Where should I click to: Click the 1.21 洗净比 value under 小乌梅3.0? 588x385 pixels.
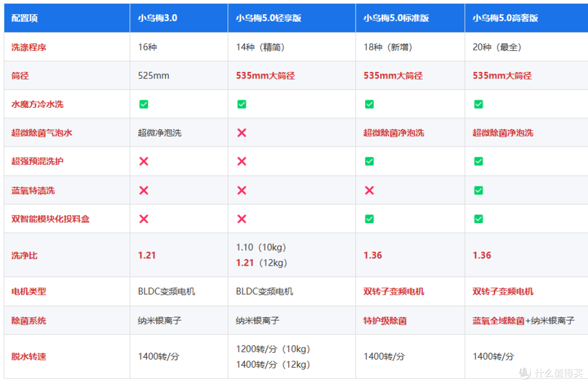pyautogui.click(x=146, y=255)
